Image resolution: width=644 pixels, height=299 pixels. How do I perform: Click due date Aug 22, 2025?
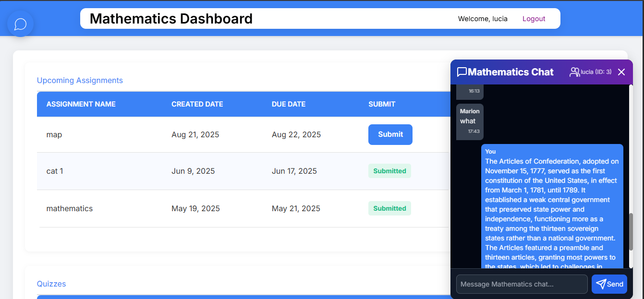(x=296, y=135)
